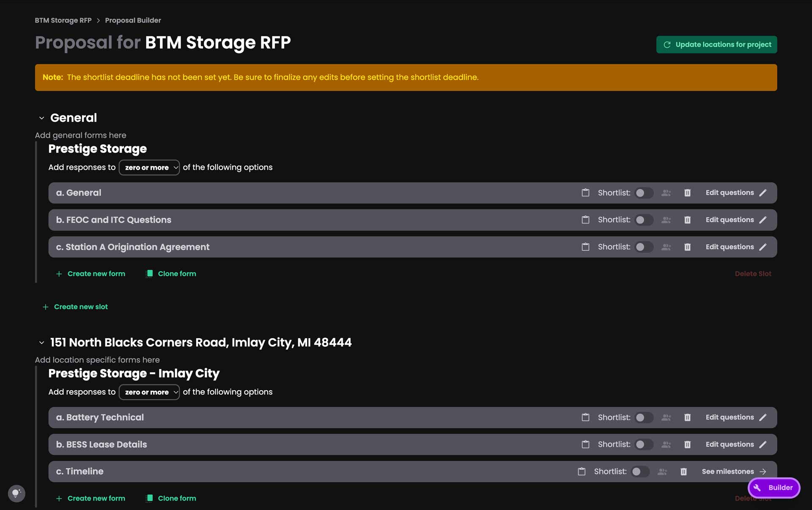This screenshot has width=812, height=510.
Task: Delete FEOC and ITC Questions form via trash icon
Action: point(687,220)
